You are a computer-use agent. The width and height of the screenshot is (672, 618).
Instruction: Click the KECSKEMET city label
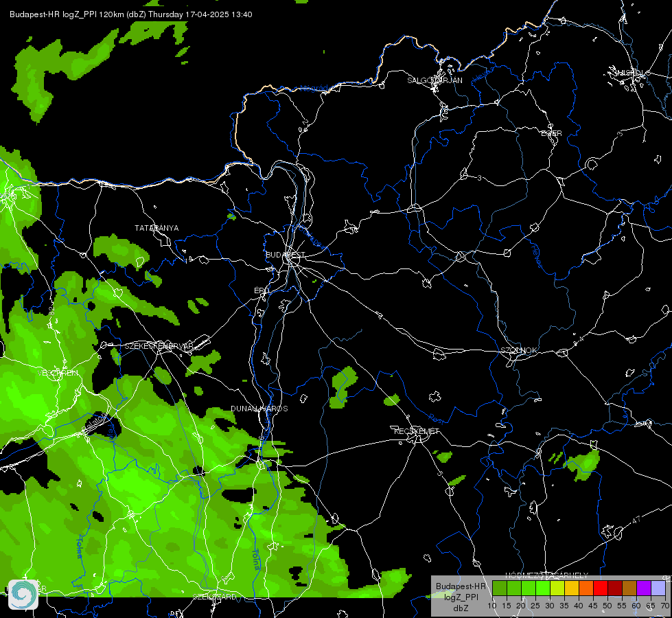(417, 431)
